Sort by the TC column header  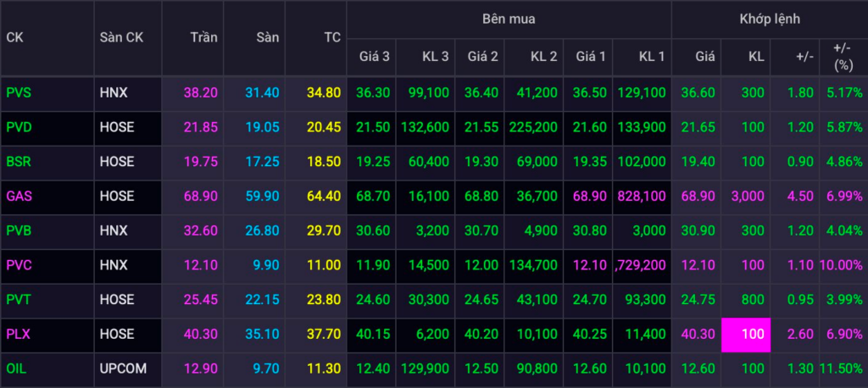(331, 37)
